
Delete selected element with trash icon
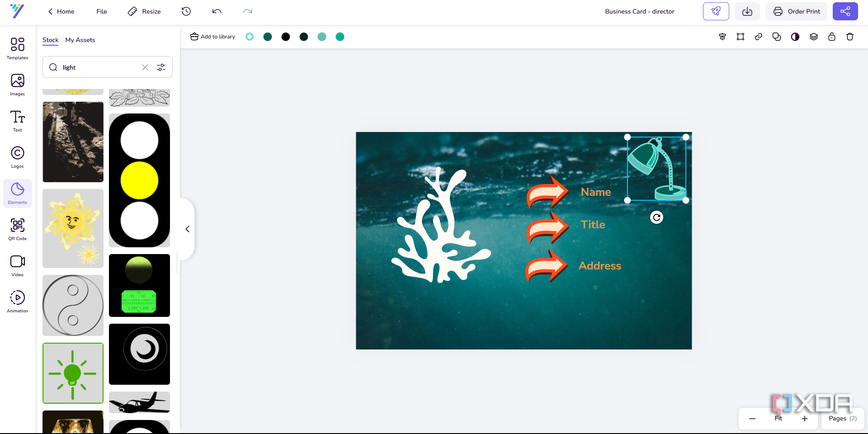click(x=850, y=37)
